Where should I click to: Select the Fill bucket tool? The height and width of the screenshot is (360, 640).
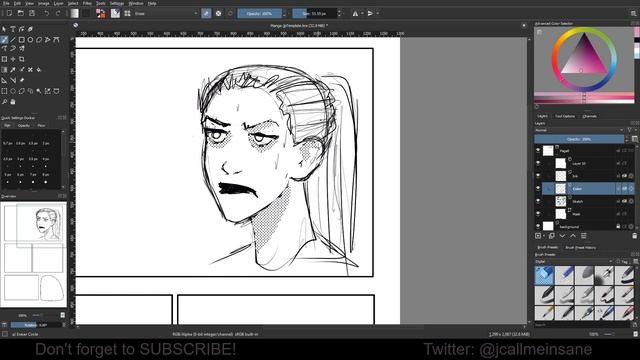[39, 70]
